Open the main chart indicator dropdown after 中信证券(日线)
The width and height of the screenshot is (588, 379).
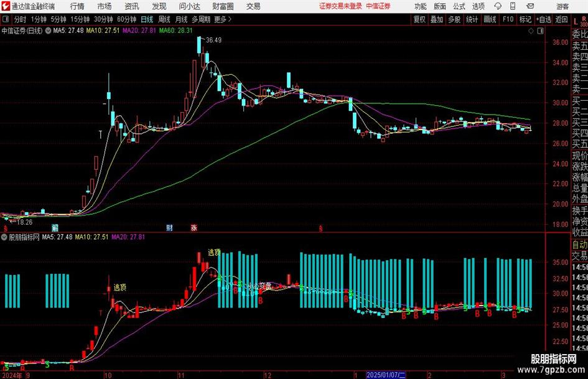pos(48,30)
